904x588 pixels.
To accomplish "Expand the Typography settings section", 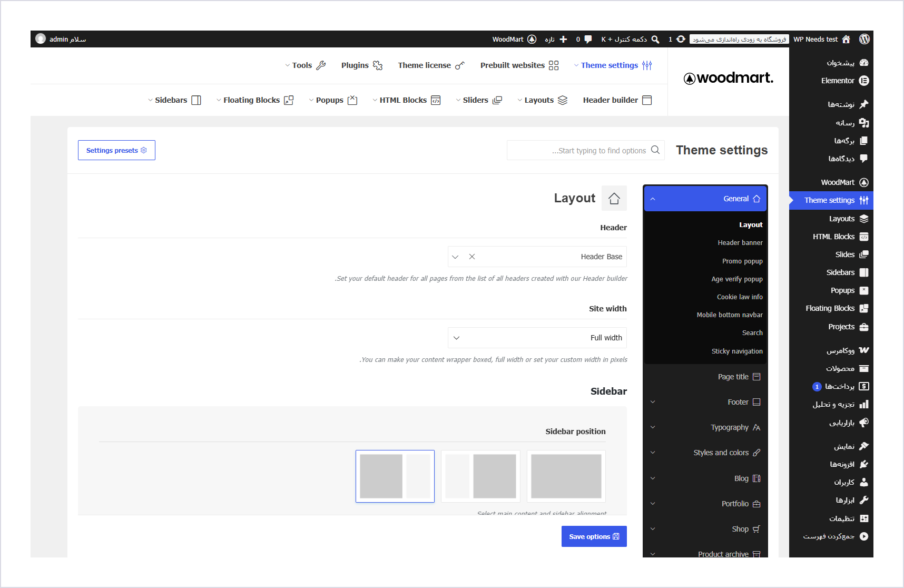I will [705, 427].
